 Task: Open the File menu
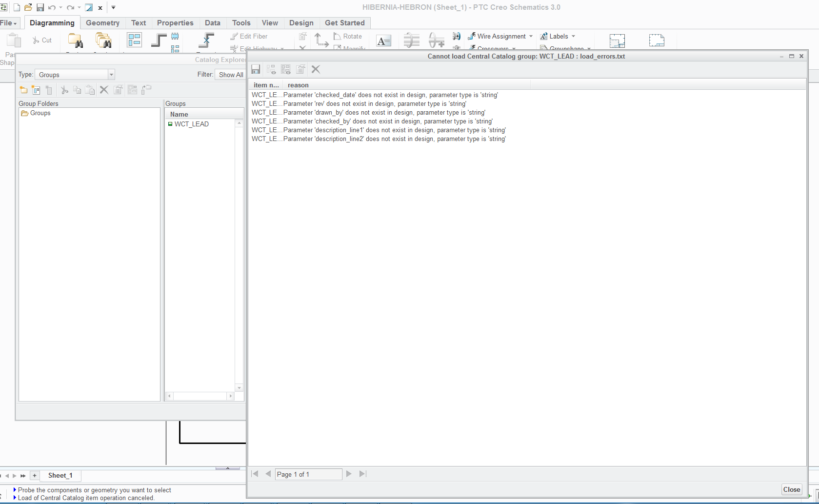pyautogui.click(x=8, y=23)
